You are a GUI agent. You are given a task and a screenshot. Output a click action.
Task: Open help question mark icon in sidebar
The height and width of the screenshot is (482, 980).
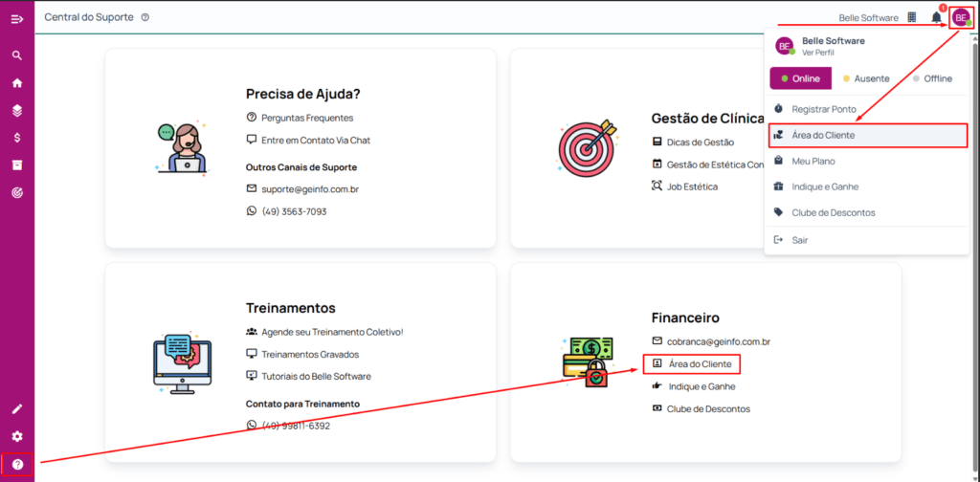(x=17, y=465)
